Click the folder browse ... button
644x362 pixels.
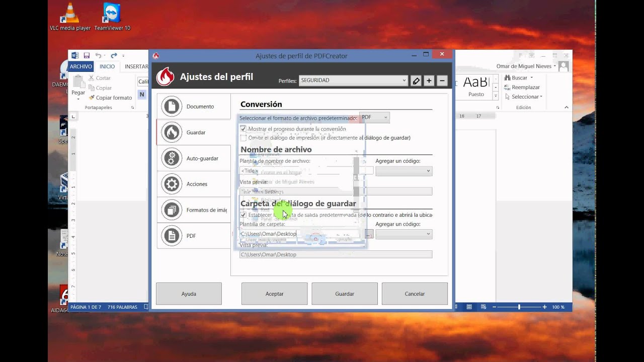[369, 234]
